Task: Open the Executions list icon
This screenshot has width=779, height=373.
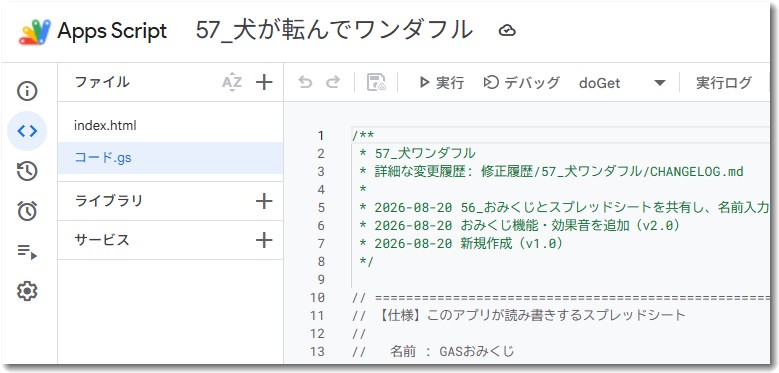Action: coord(27,252)
